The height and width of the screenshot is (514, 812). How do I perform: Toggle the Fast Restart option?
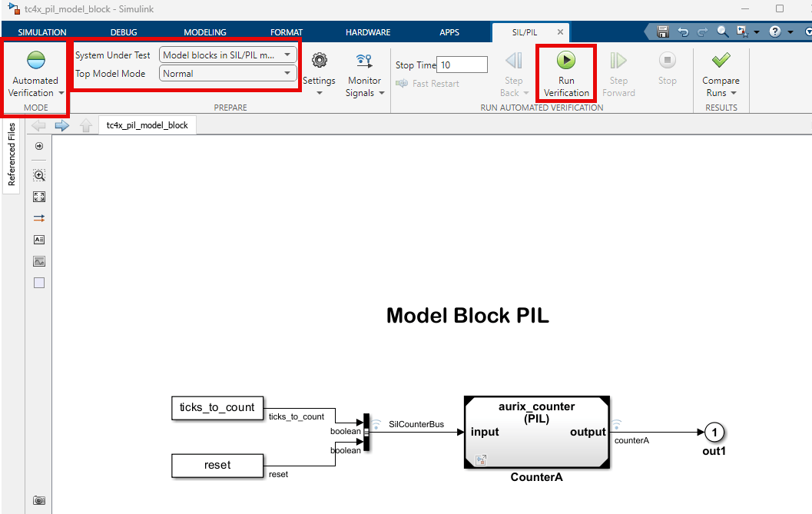click(x=428, y=84)
